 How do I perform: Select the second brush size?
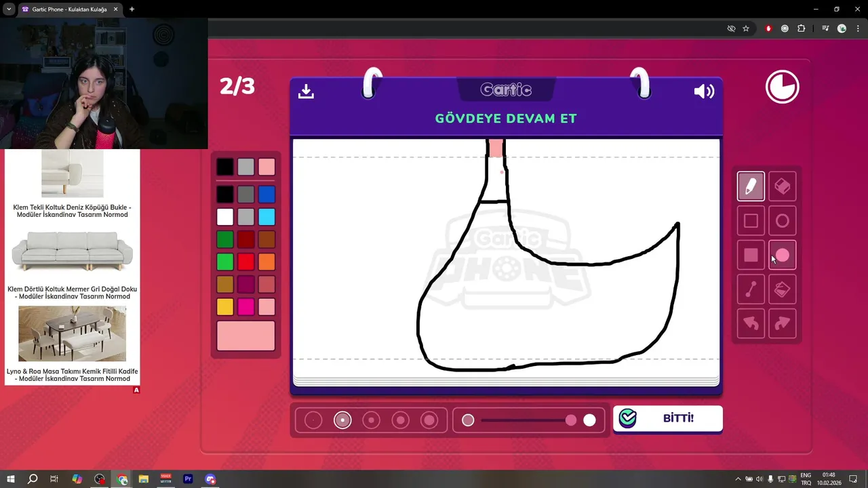coord(342,420)
